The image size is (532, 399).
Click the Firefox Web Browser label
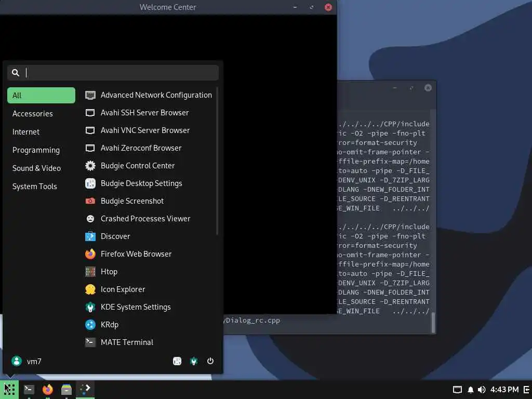136,254
